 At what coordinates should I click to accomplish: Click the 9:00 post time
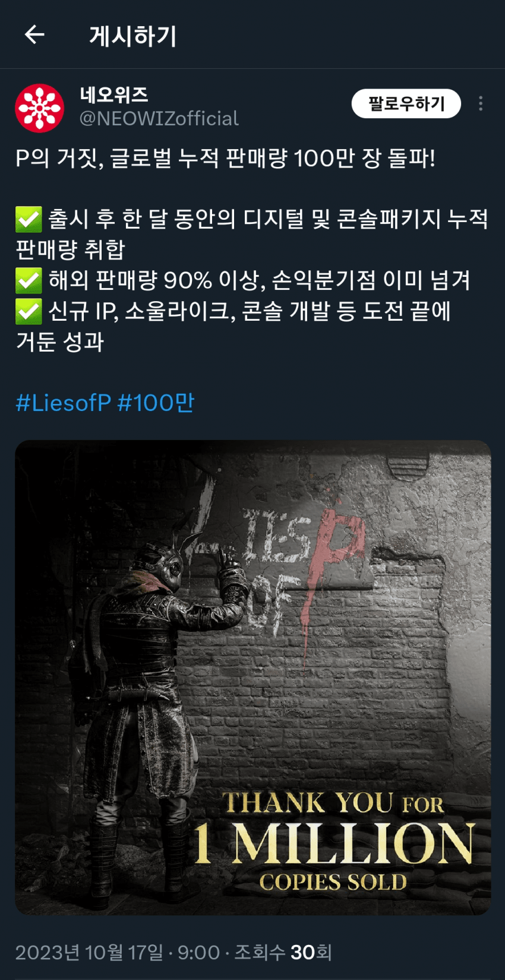coord(198,953)
